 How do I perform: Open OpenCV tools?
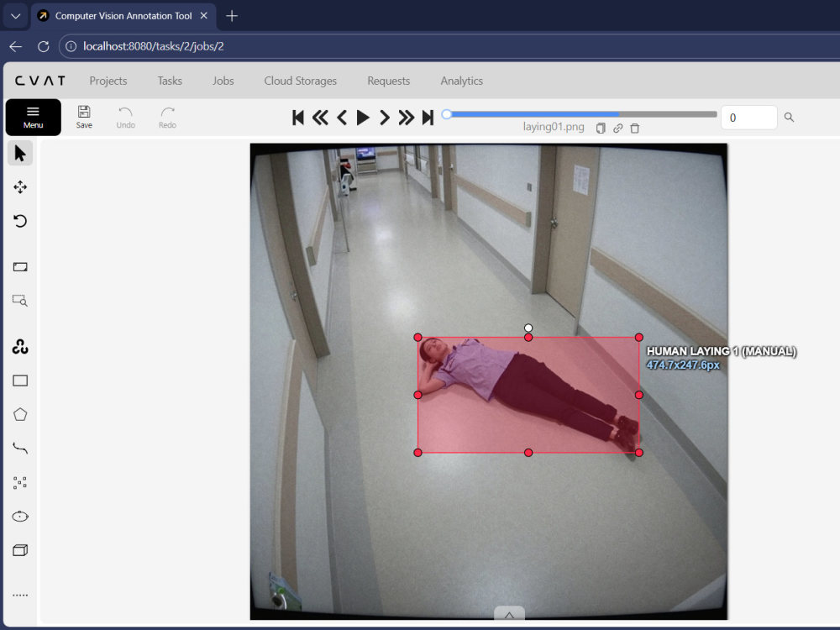20,347
